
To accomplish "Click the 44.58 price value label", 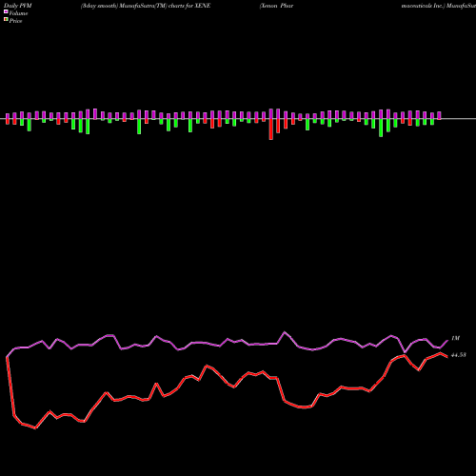I will (459, 355).
